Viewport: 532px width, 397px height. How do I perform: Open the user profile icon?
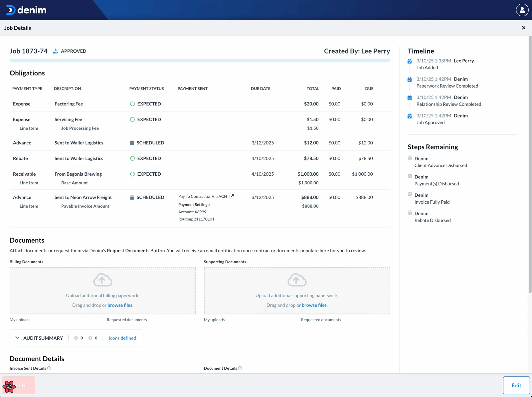[x=522, y=10]
